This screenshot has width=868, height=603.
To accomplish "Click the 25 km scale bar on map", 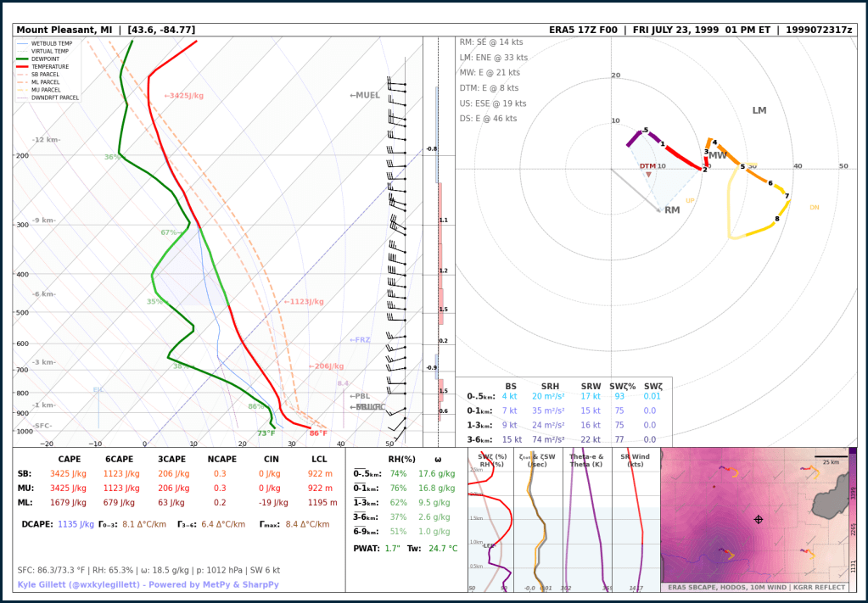I will (x=828, y=459).
